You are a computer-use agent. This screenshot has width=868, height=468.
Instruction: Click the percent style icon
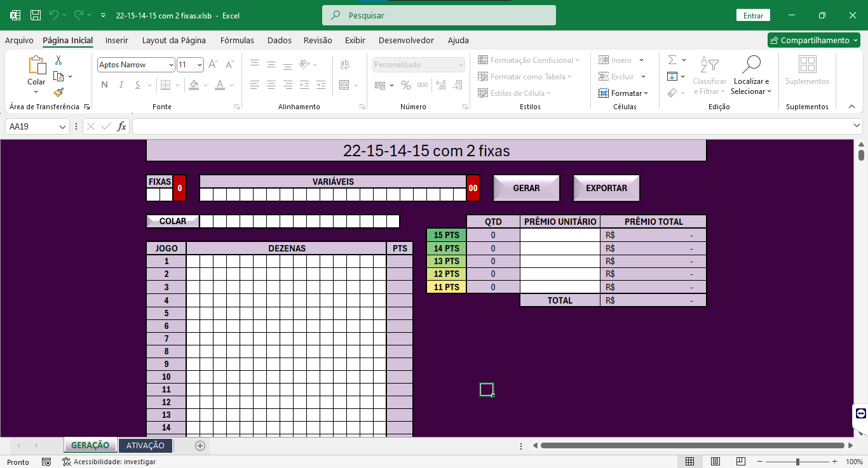tap(405, 85)
